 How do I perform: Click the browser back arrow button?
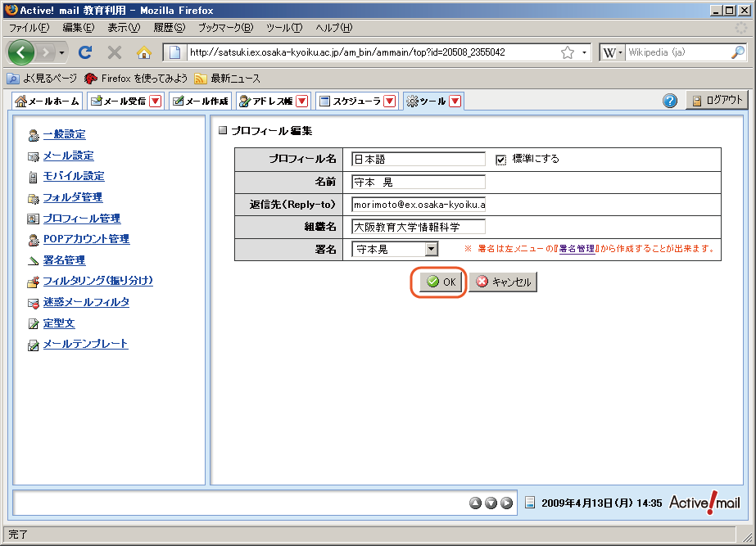coord(22,52)
